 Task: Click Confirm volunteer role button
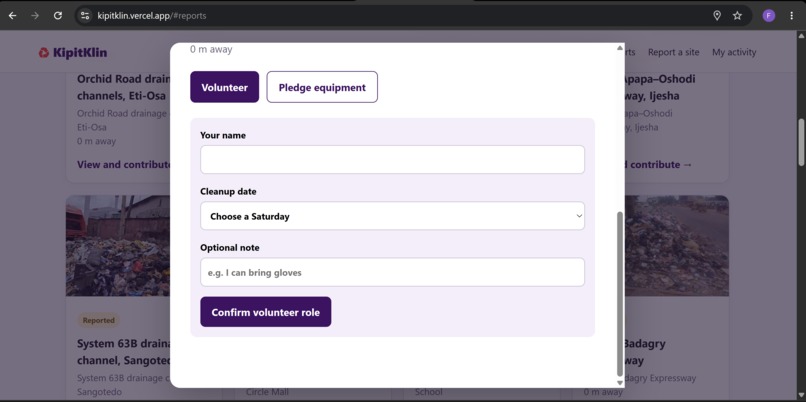[x=266, y=312]
